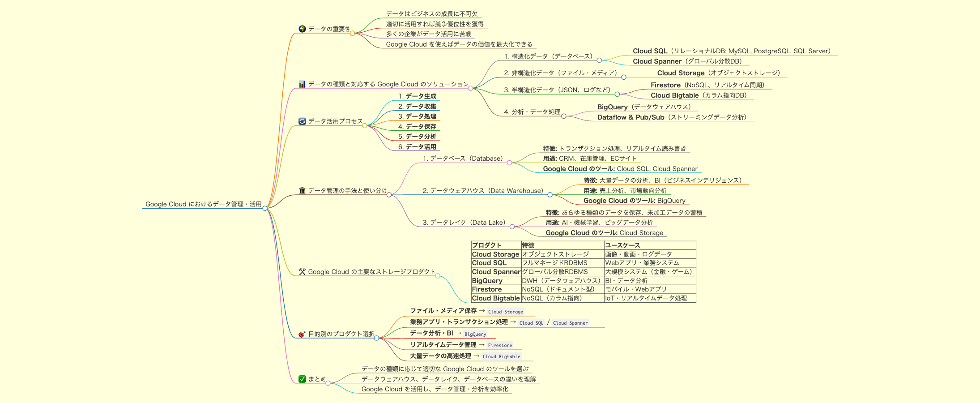Click the green checkmark icon beside まとめ
The height and width of the screenshot is (403, 980).
[302, 379]
